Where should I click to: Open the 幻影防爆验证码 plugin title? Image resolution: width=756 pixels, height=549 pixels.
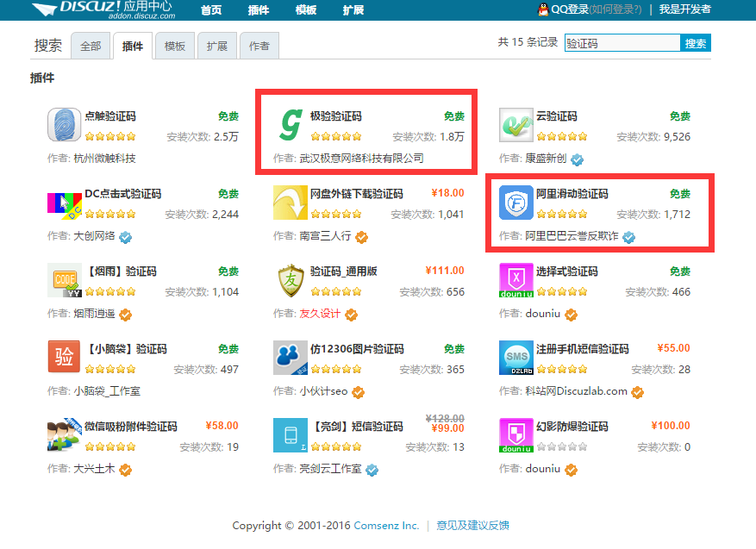click(572, 427)
